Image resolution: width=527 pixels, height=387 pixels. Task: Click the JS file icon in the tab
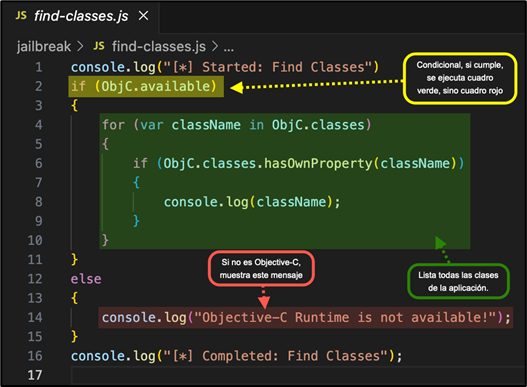pyautogui.click(x=21, y=15)
